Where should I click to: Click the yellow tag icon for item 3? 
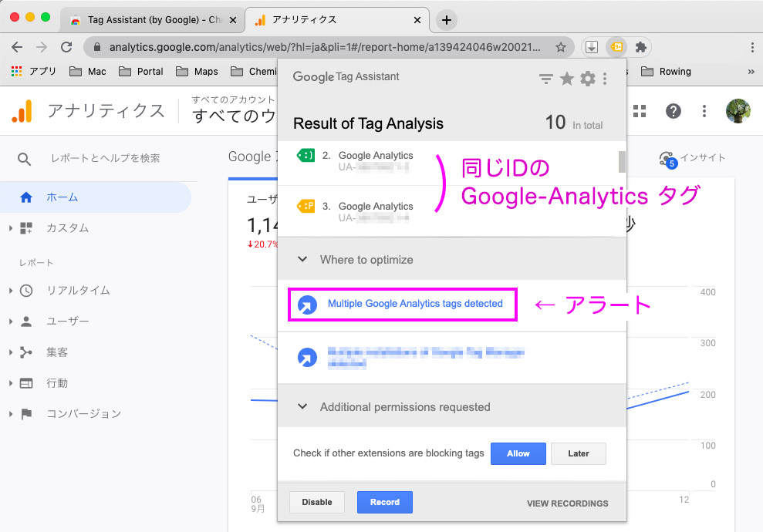coord(306,207)
